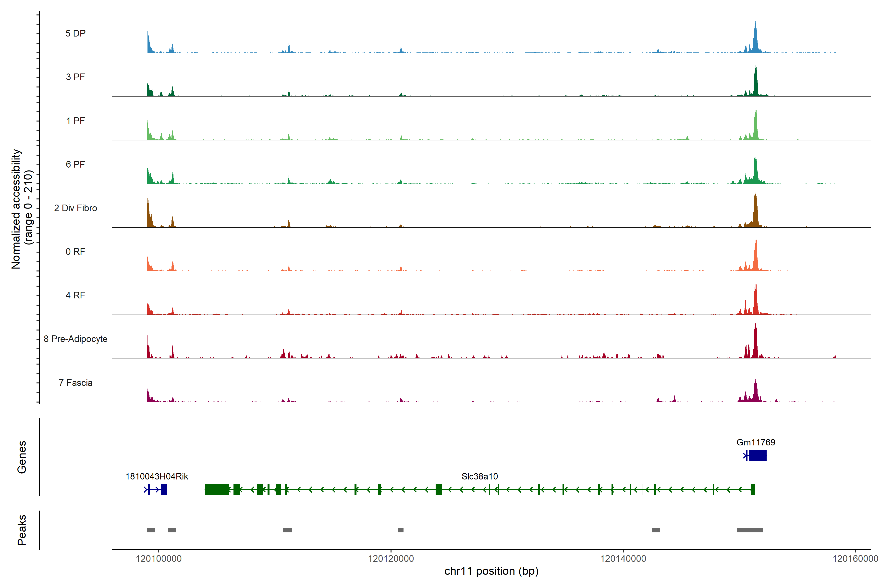Image resolution: width=882 pixels, height=588 pixels.
Task: Click the tall blue 5 DP peak
Action: [x=755, y=41]
